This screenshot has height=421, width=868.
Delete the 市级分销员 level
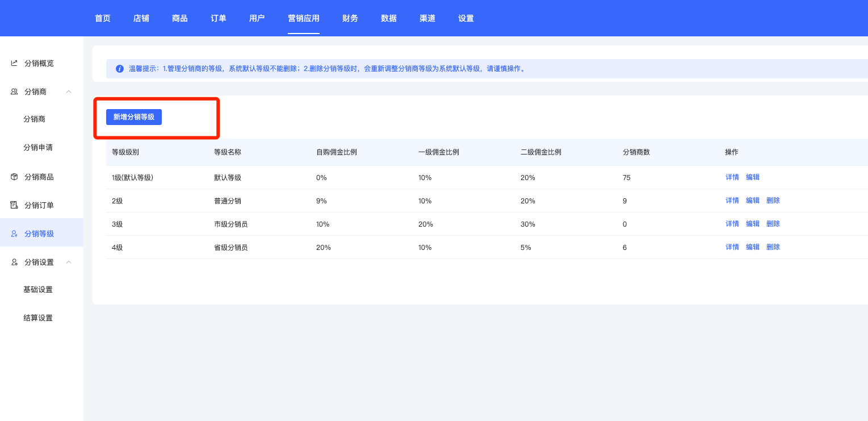[x=773, y=224]
